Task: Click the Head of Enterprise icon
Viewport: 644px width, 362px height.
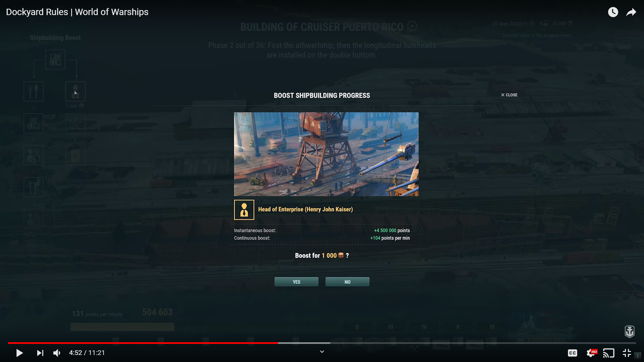Action: 244,210
